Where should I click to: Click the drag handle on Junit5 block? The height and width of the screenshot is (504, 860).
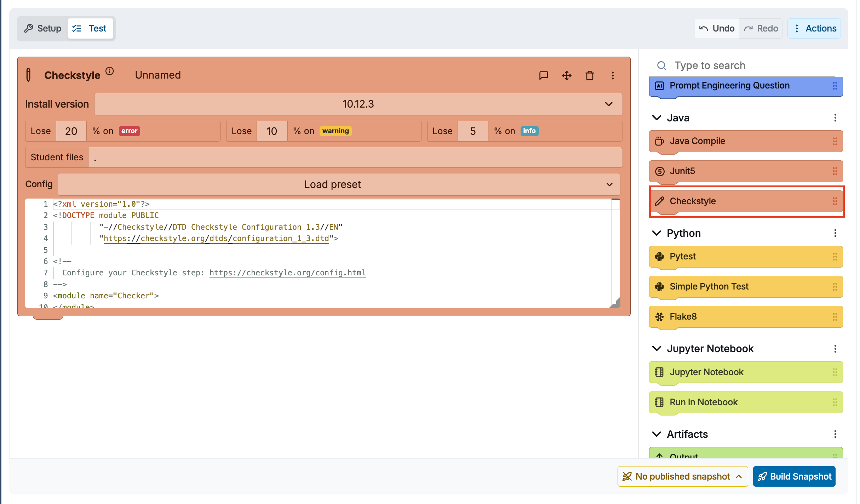(x=835, y=171)
